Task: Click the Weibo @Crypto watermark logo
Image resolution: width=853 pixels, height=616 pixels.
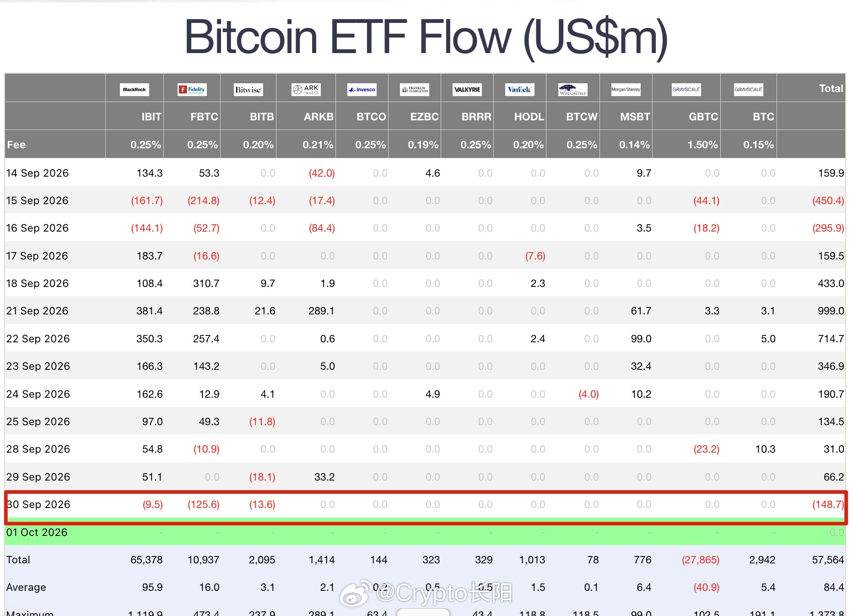Action: (354, 593)
